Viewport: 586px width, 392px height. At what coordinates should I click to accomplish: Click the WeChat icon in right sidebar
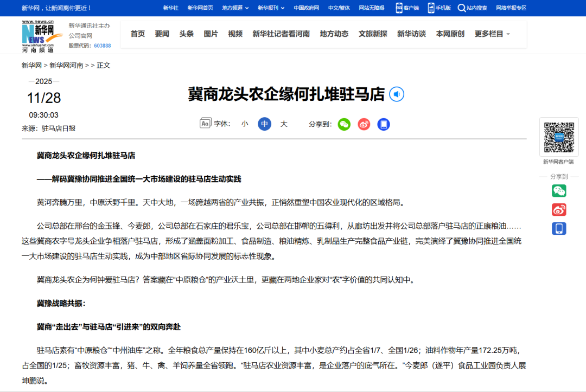click(x=559, y=191)
